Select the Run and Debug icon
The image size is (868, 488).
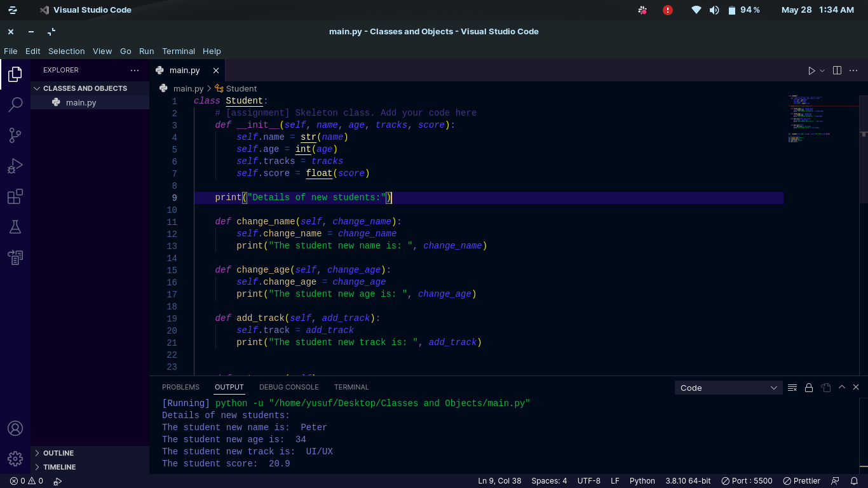15,165
